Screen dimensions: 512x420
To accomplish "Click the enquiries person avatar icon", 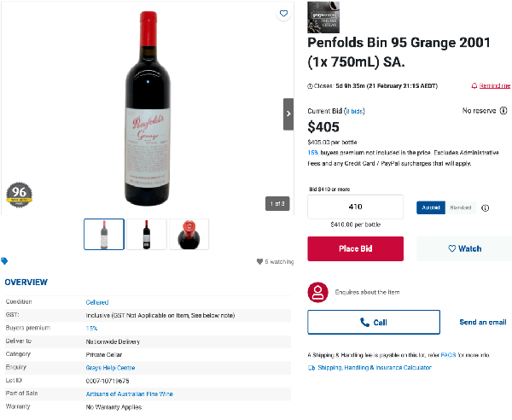I will [x=318, y=292].
